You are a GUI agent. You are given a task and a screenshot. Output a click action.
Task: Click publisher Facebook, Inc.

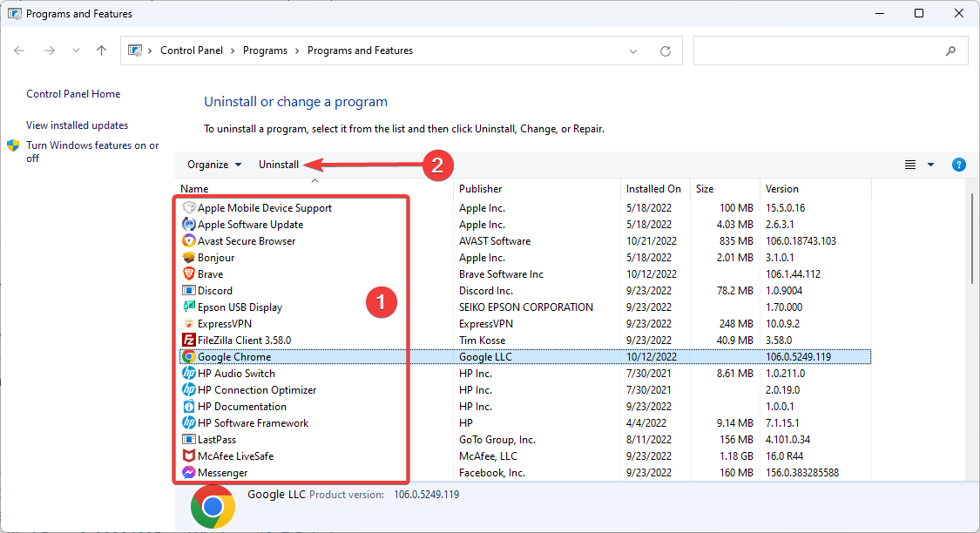click(492, 472)
